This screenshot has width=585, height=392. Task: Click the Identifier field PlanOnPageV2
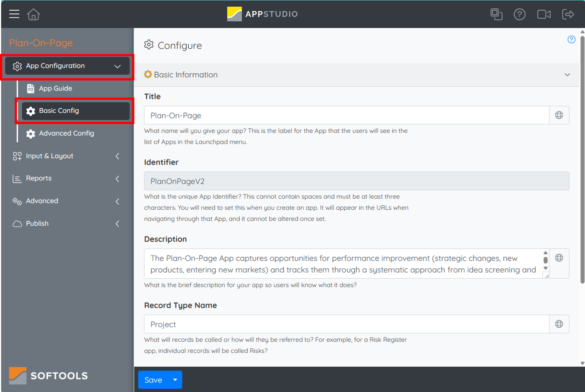click(356, 181)
